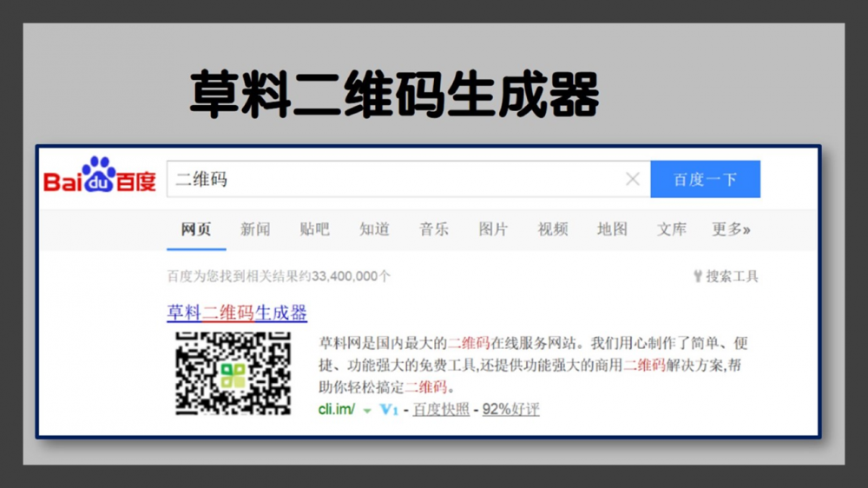Go to the 音乐 tab
The height and width of the screenshot is (488, 868).
click(x=434, y=229)
